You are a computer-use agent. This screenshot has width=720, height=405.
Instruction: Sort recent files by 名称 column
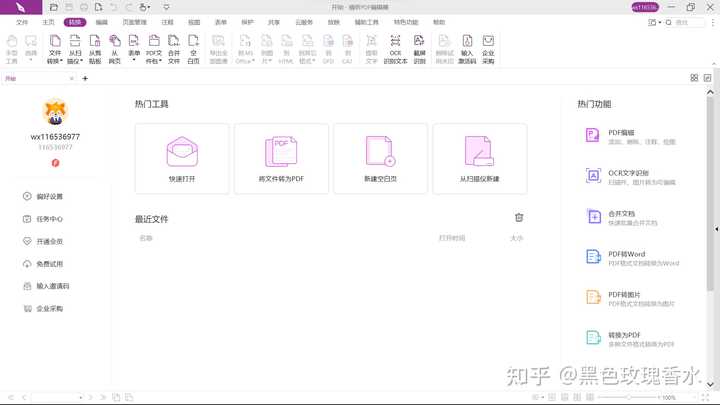(x=146, y=238)
